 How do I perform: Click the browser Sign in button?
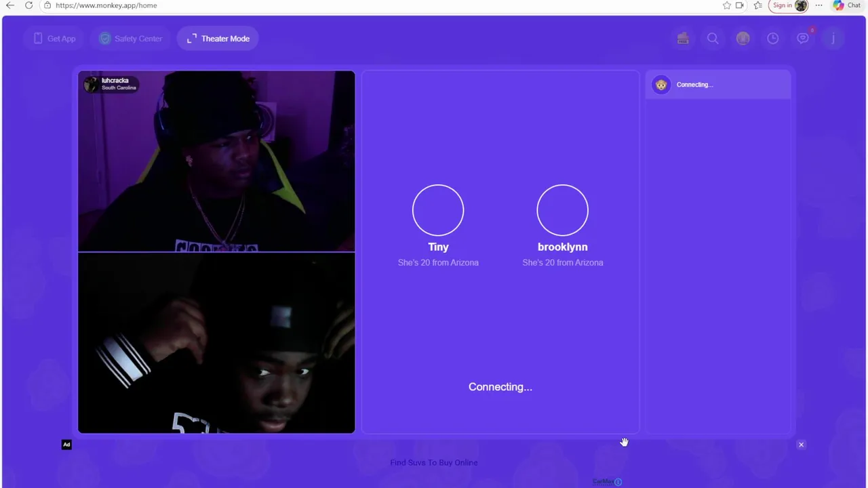(789, 5)
